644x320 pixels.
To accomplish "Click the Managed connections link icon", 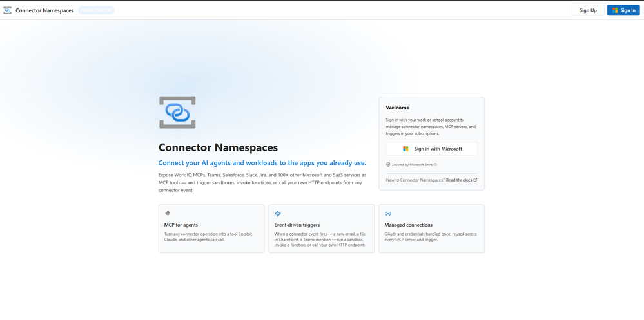I will (x=387, y=214).
